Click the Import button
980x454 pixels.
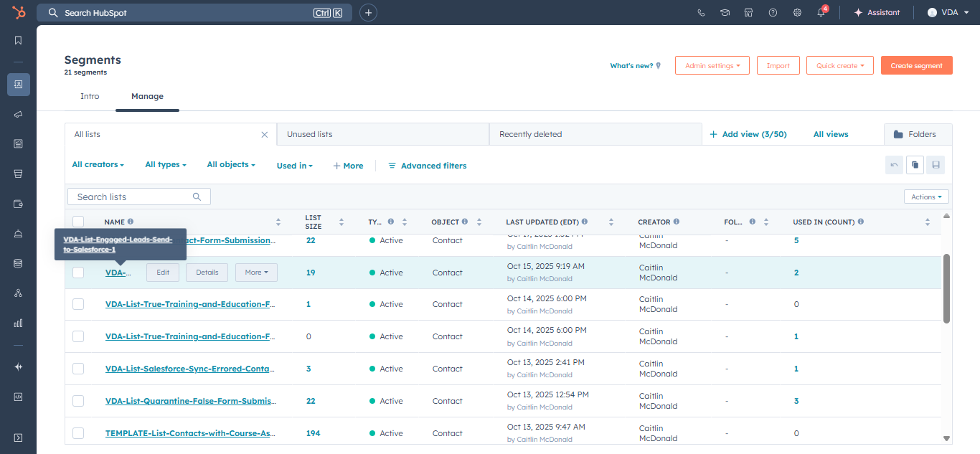[x=778, y=65]
